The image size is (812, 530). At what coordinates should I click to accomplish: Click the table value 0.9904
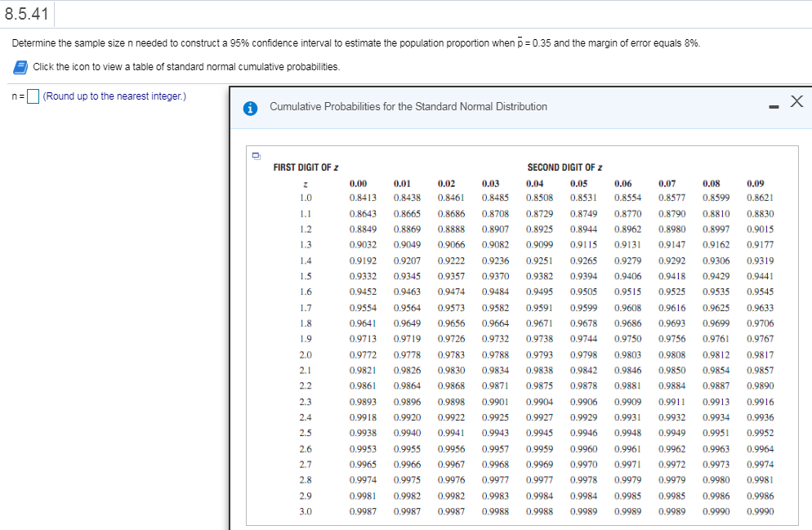[539, 402]
